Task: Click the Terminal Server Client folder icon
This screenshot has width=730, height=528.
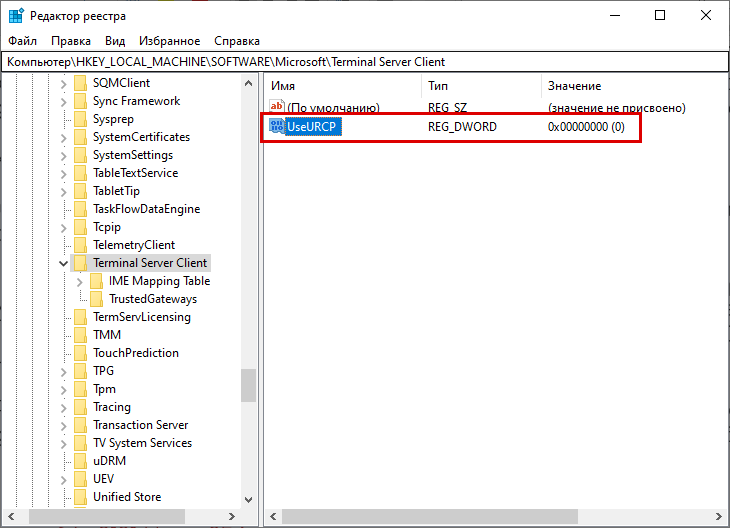Action: coord(81,263)
